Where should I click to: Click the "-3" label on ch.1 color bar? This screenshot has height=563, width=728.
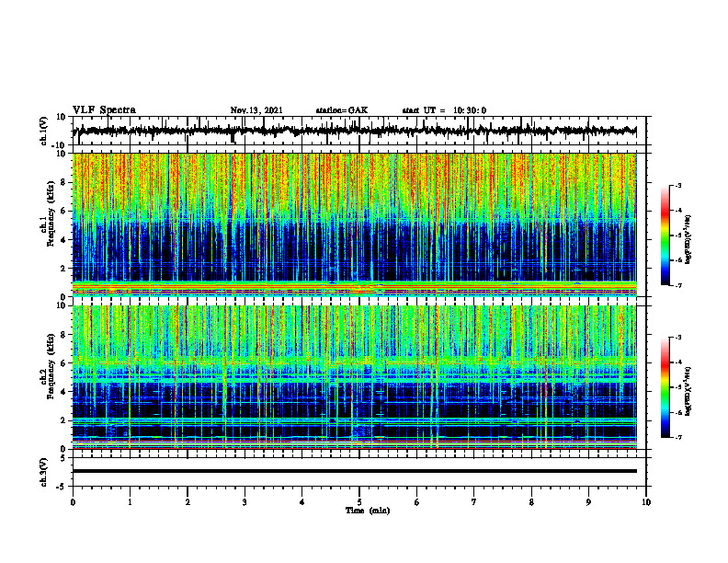pos(677,185)
